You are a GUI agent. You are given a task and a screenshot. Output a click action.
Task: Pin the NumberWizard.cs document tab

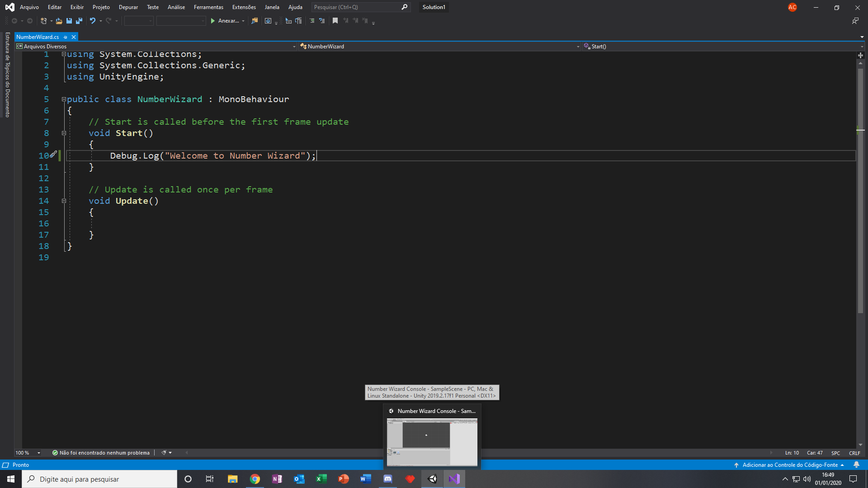click(66, 37)
